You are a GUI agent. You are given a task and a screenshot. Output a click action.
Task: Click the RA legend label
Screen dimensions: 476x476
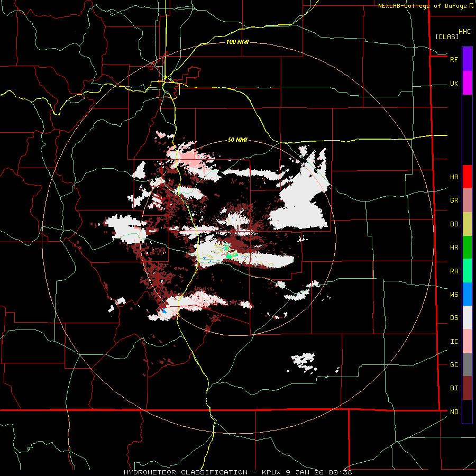454,271
